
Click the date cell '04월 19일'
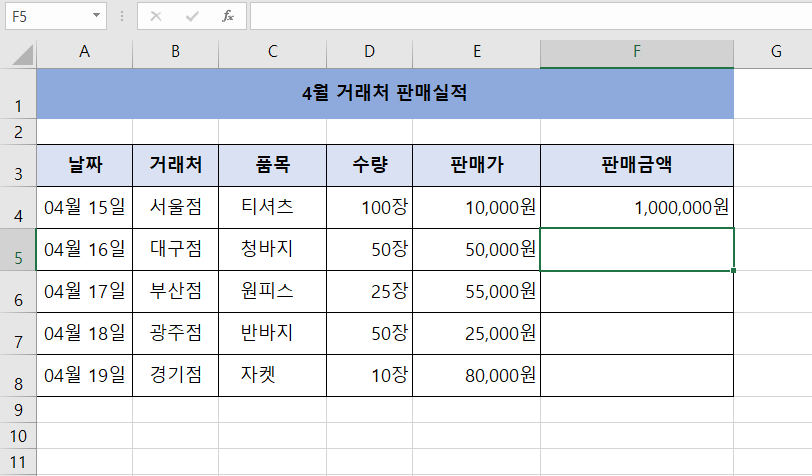point(84,376)
